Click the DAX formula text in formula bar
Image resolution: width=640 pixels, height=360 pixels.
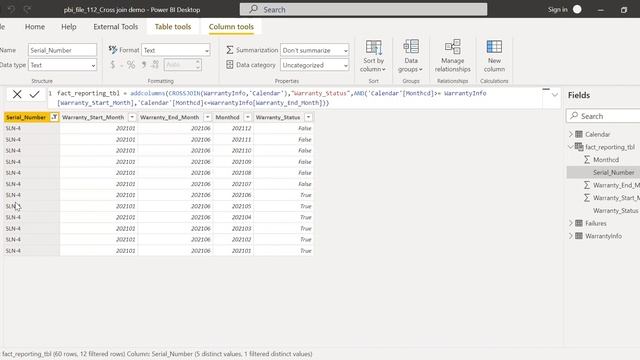[x=271, y=98]
